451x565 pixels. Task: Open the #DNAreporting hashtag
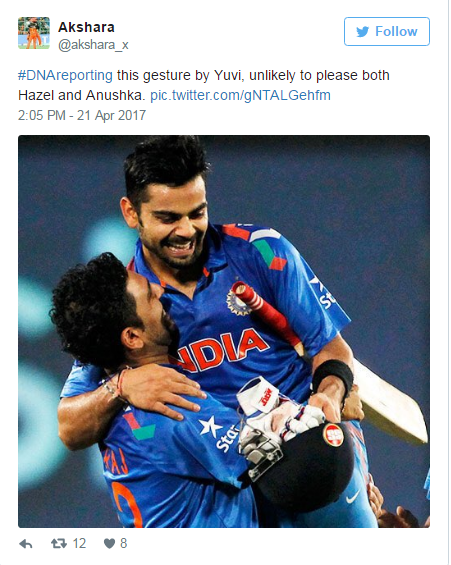point(65,75)
